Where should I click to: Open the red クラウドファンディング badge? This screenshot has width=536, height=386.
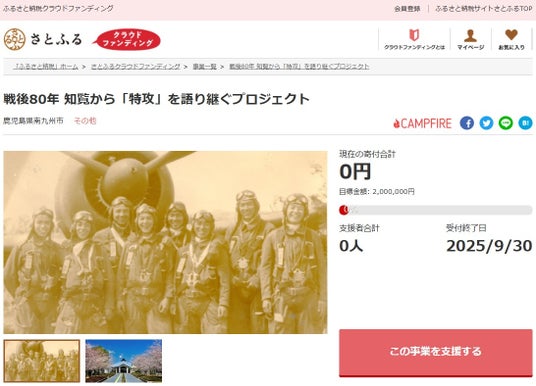(x=126, y=39)
